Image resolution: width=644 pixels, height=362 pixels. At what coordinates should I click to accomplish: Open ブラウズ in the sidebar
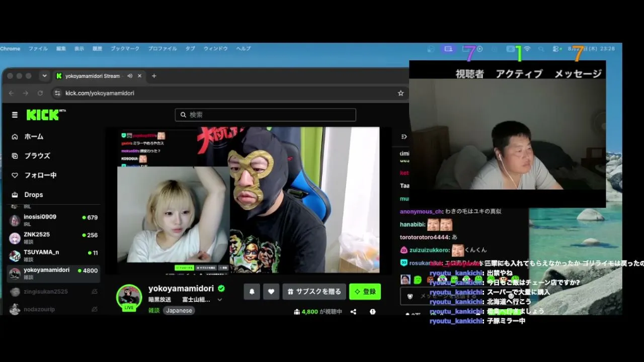tap(37, 156)
